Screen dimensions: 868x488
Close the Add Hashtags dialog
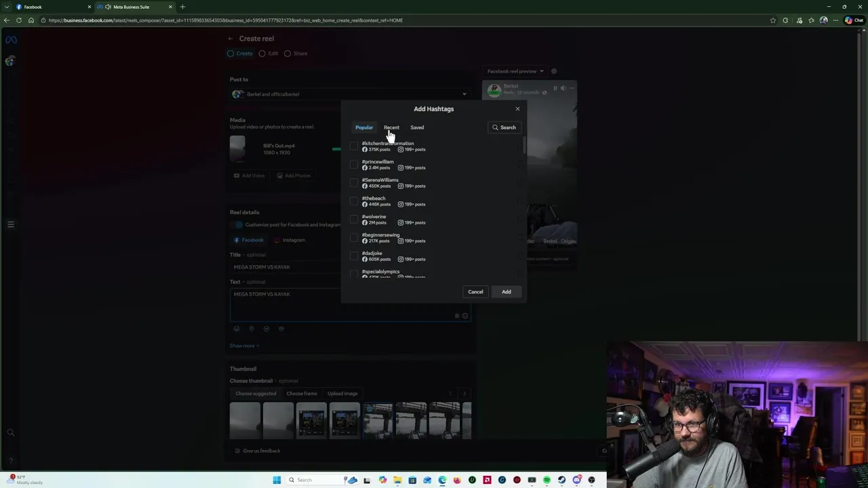(517, 108)
